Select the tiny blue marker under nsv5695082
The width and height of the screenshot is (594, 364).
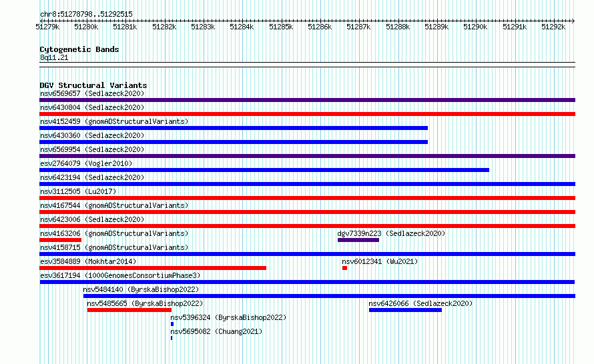tap(172, 338)
